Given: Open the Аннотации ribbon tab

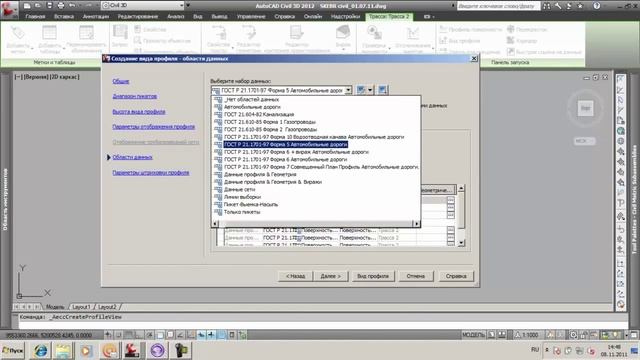Looking at the screenshot, I should coord(96,16).
